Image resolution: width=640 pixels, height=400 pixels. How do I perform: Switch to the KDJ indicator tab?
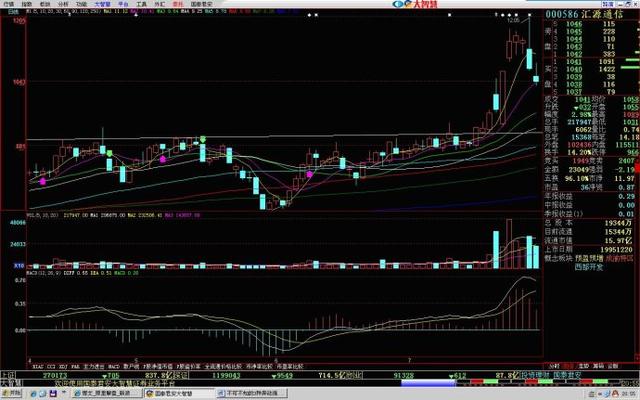click(x=63, y=367)
